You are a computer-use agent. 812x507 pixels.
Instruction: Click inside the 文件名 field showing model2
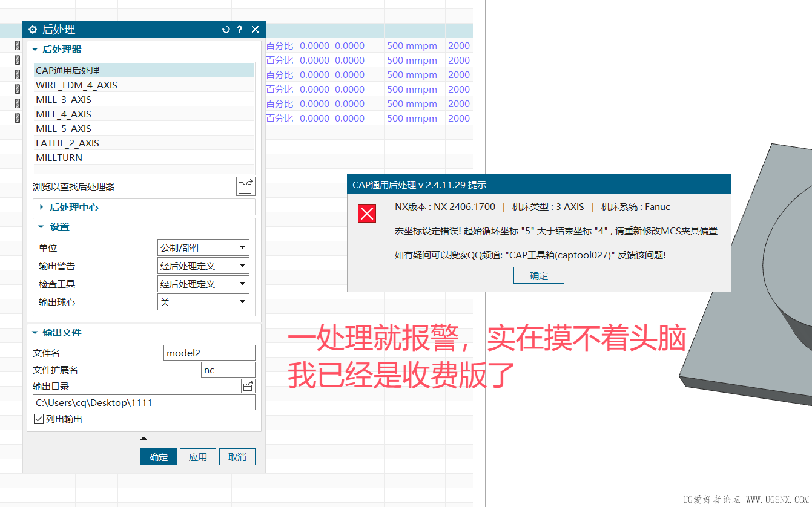[x=209, y=352]
